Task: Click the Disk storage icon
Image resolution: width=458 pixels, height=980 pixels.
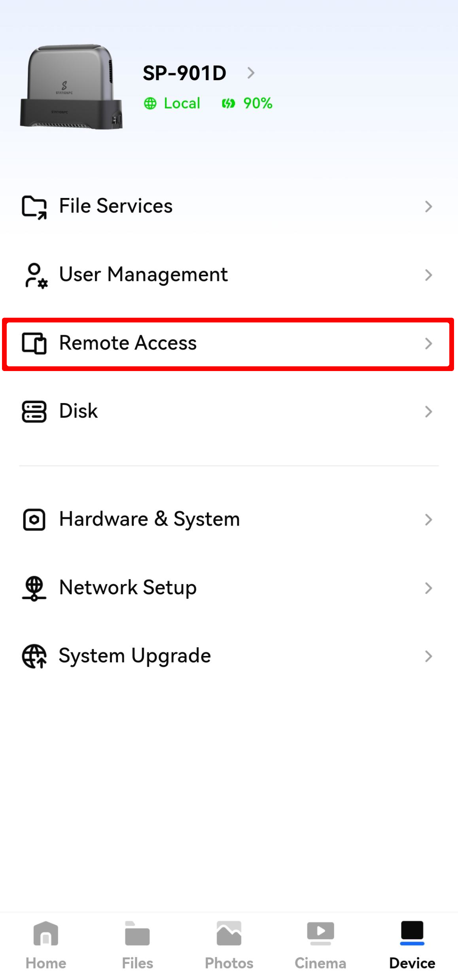Action: pyautogui.click(x=34, y=412)
